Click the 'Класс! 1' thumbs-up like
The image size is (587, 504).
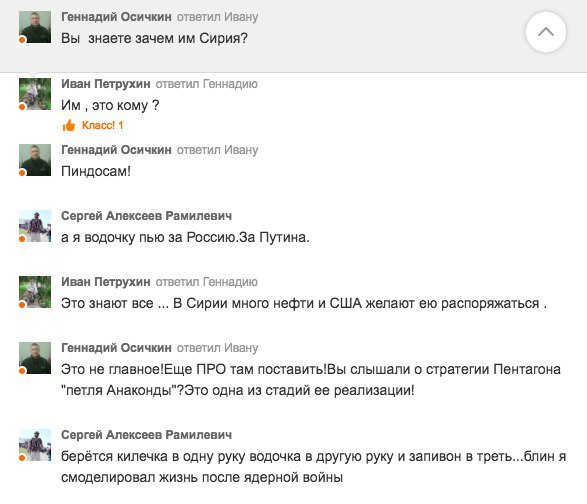92,125
